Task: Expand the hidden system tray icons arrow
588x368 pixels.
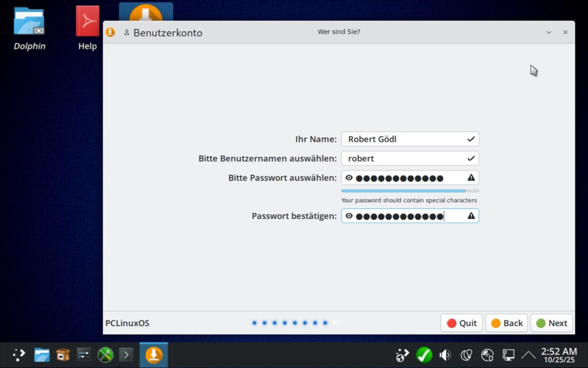Action: coord(528,355)
